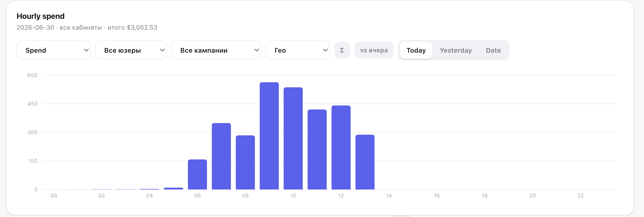
Task: Click the 450 y-axis label
Action: click(x=32, y=104)
